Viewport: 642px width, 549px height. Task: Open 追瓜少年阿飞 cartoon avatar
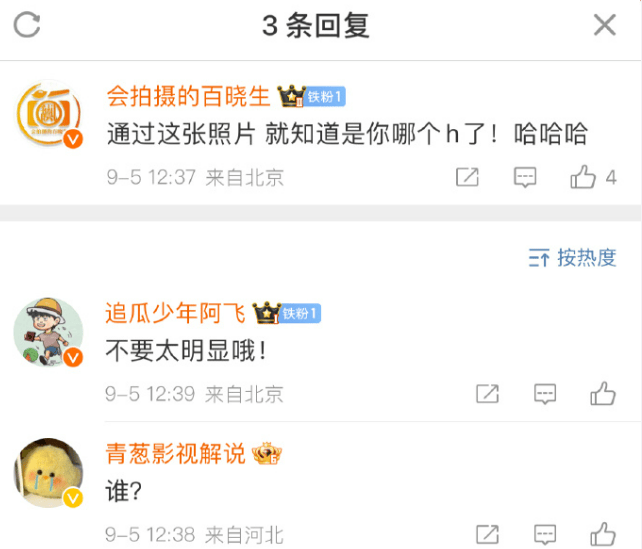point(49,332)
